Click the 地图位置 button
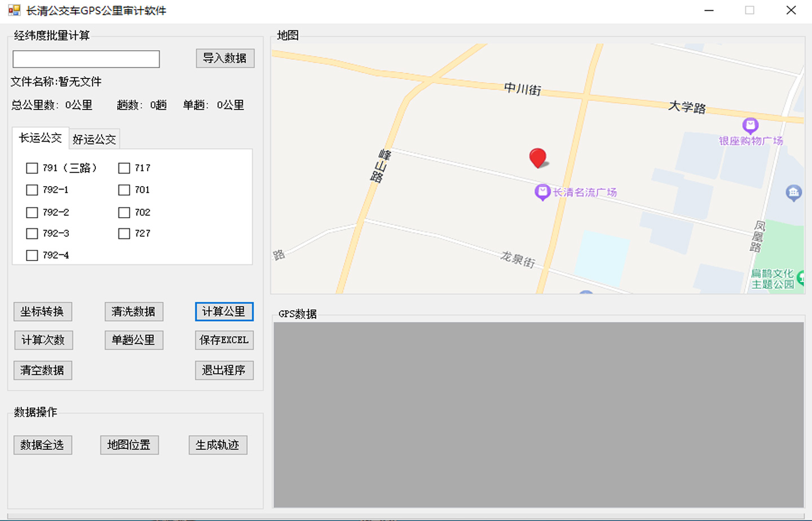 129,445
